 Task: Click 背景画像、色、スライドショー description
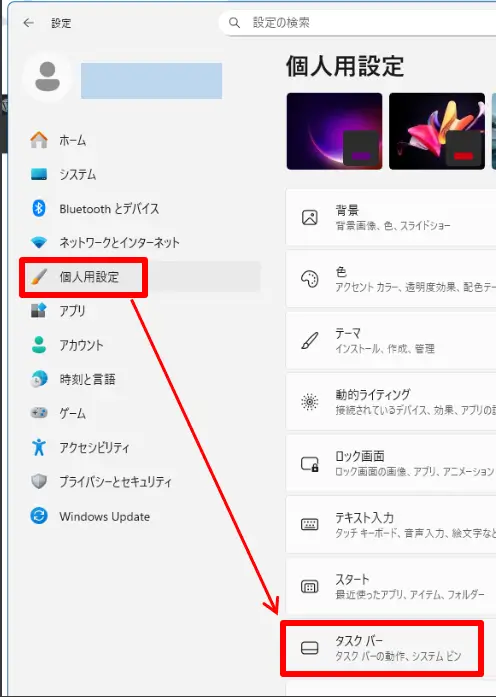point(393,225)
